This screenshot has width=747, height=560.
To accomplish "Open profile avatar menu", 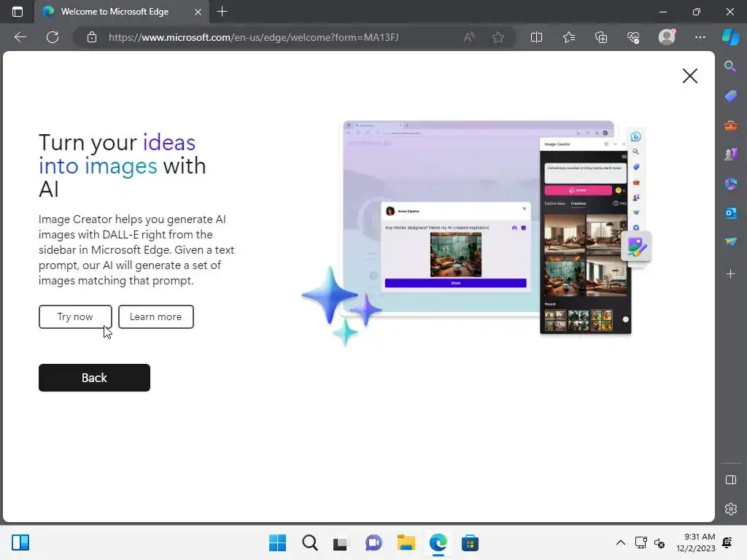I will point(667,36).
